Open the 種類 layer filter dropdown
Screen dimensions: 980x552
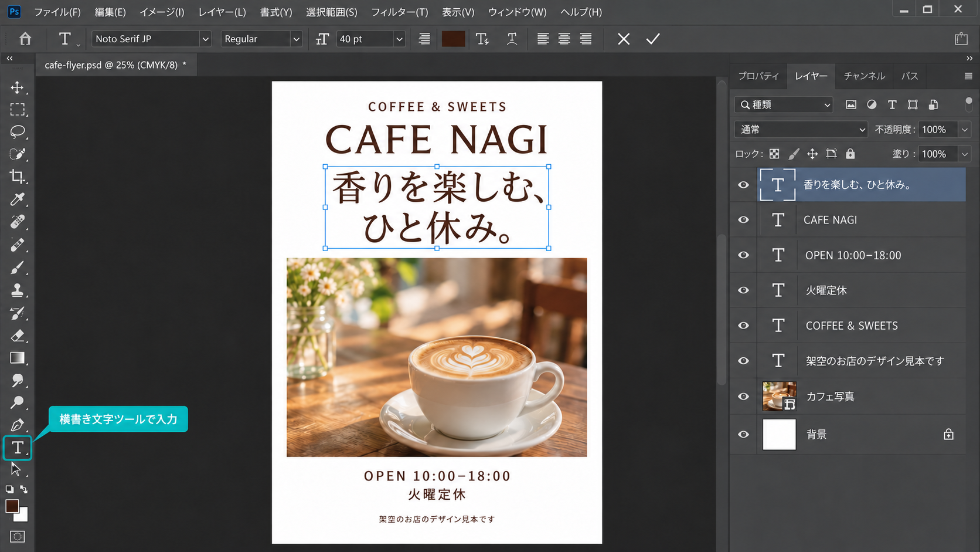point(784,104)
